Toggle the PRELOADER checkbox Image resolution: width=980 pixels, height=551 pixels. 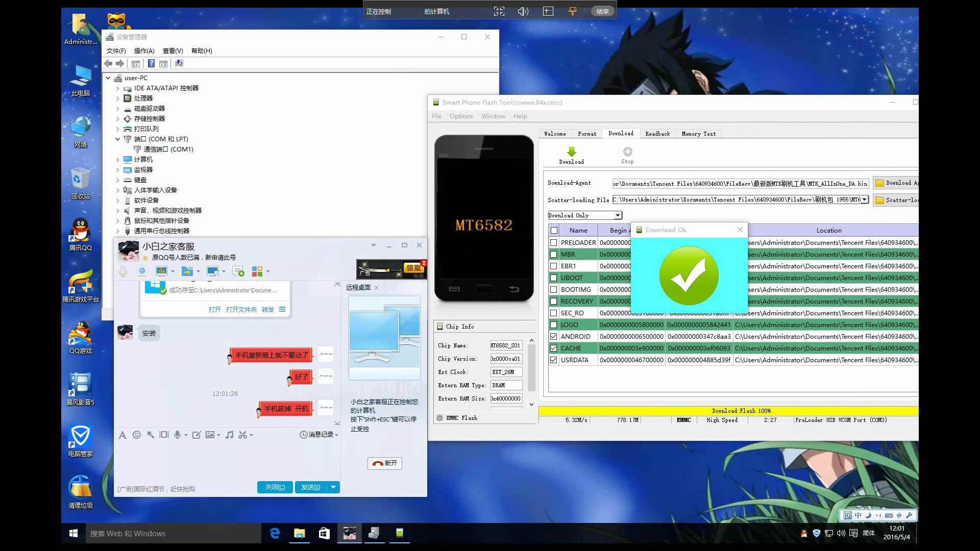pyautogui.click(x=553, y=243)
